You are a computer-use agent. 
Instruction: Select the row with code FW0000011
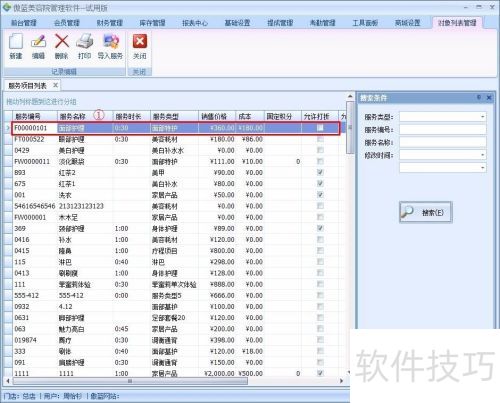[x=176, y=161]
